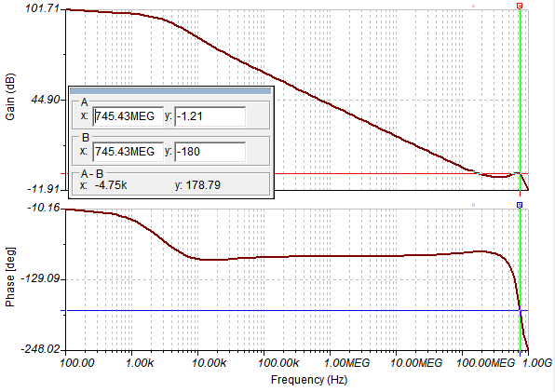Select the Gain (dB) axis label

tap(10, 97)
